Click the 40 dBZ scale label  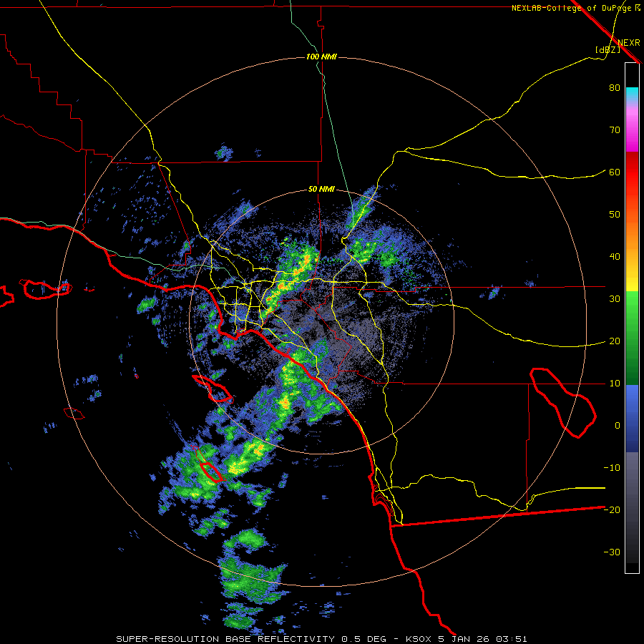(615, 257)
